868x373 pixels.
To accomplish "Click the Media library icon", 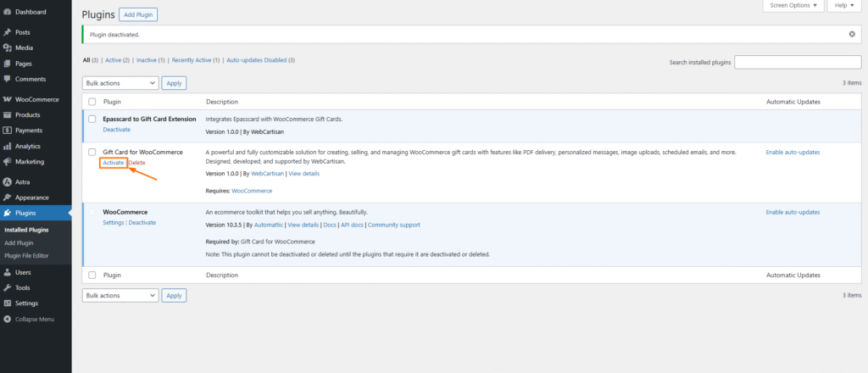I will 7,47.
